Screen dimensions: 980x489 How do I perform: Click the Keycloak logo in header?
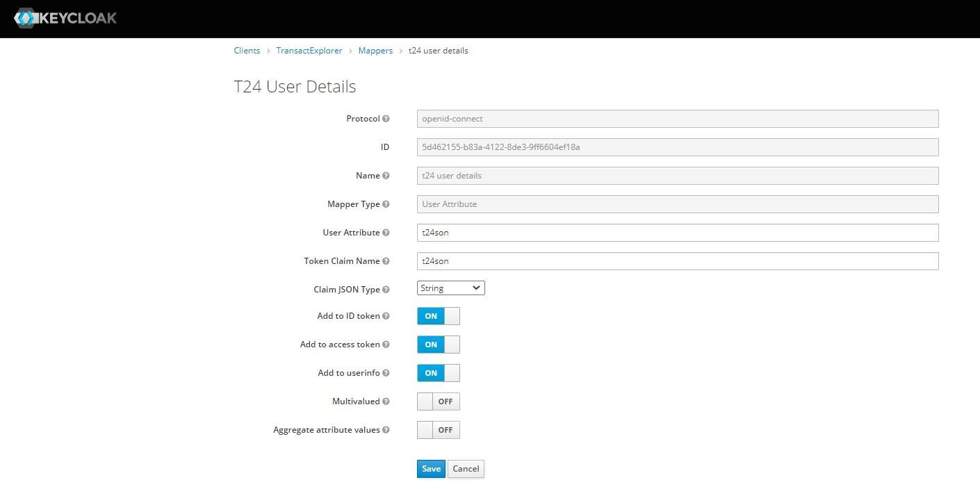[x=65, y=18]
